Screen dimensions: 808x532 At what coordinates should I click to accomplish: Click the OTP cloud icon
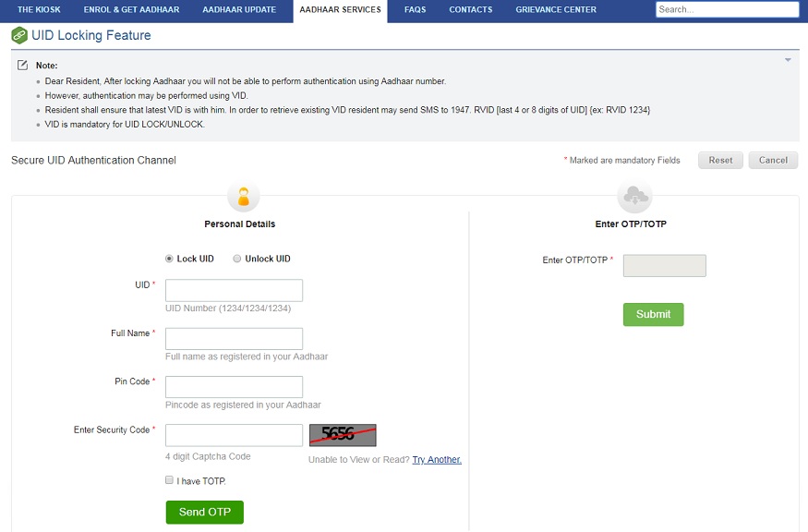(x=634, y=196)
